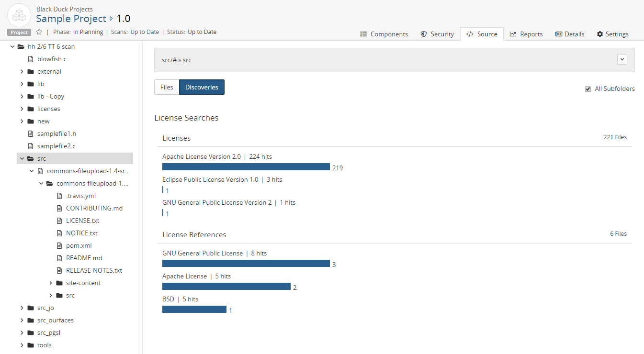Click the GNU General Public License references bar

click(246, 264)
